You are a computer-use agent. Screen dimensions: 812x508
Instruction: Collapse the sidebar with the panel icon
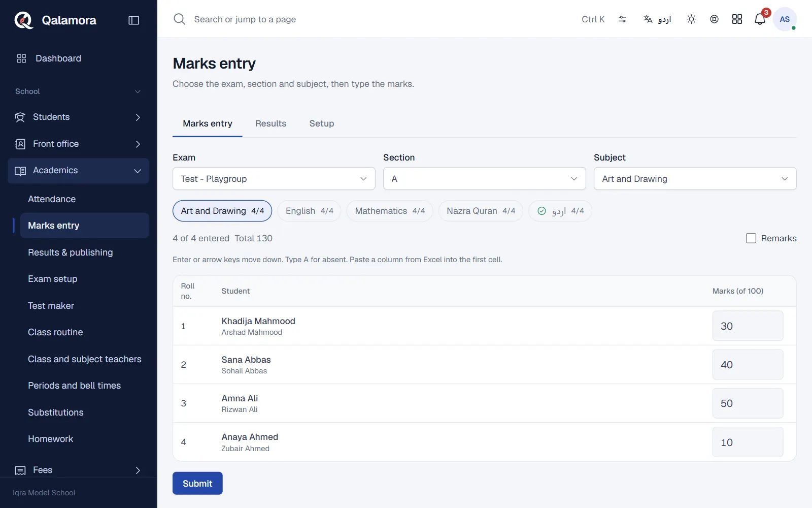click(134, 20)
